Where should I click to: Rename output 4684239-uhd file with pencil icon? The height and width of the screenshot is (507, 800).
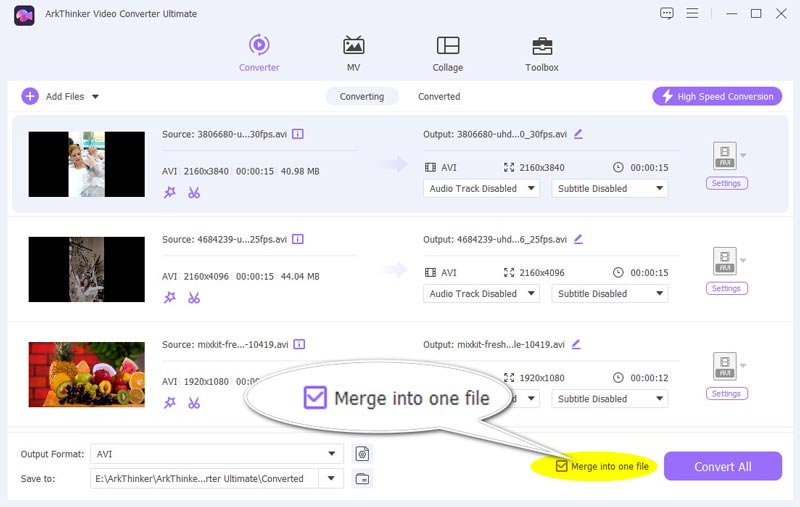578,239
